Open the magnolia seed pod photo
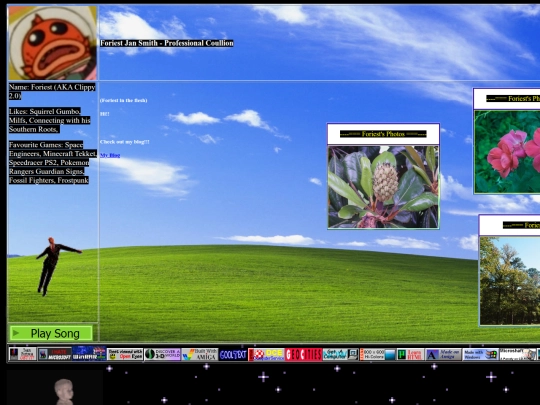540x405 pixels. 383,187
